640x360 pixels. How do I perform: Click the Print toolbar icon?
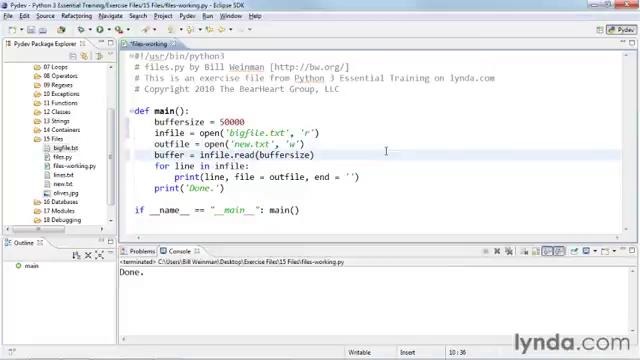[42, 30]
